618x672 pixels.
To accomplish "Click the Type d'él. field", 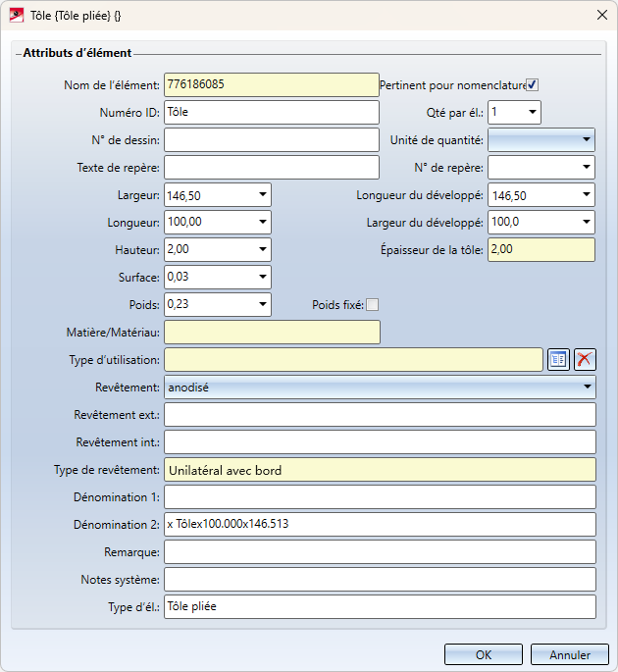I will pos(381,607).
